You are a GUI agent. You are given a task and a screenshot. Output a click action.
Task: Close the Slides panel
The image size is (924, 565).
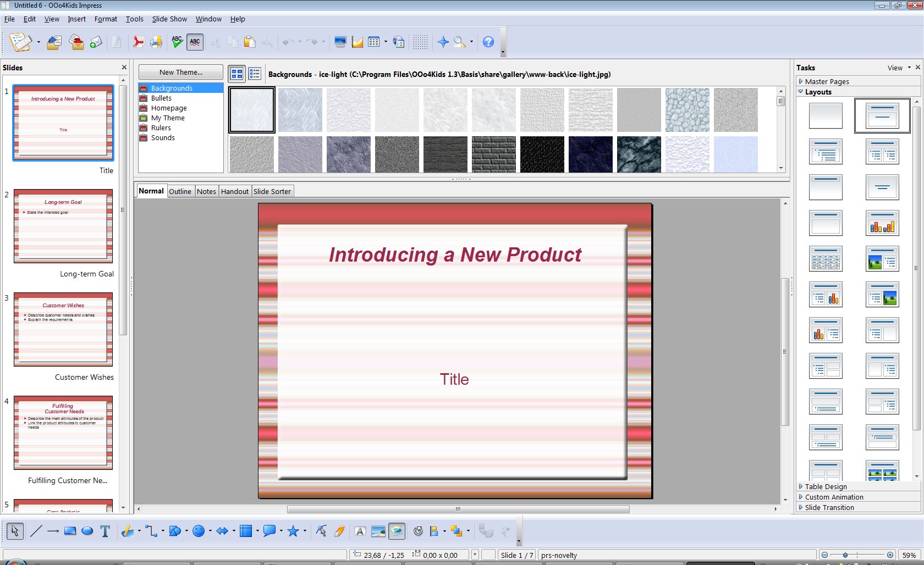tap(124, 67)
